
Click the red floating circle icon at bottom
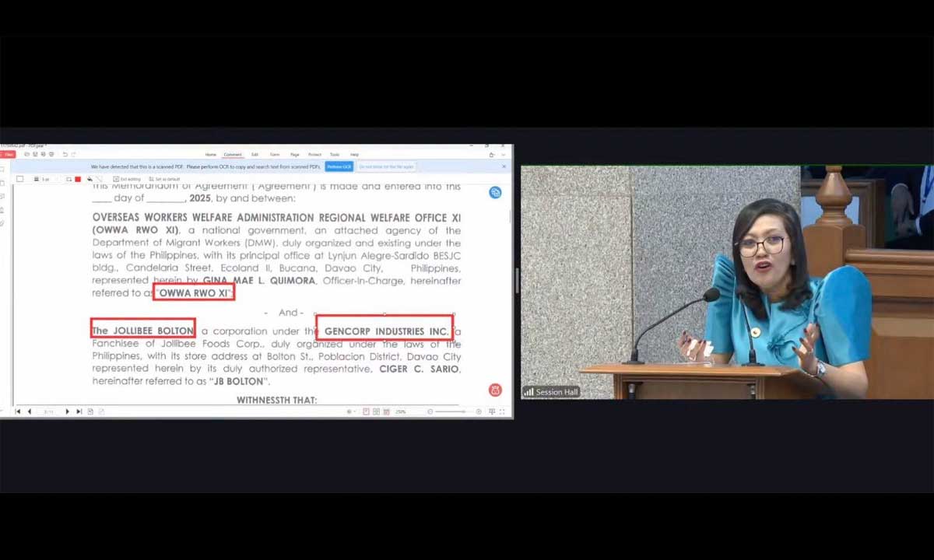tap(495, 390)
